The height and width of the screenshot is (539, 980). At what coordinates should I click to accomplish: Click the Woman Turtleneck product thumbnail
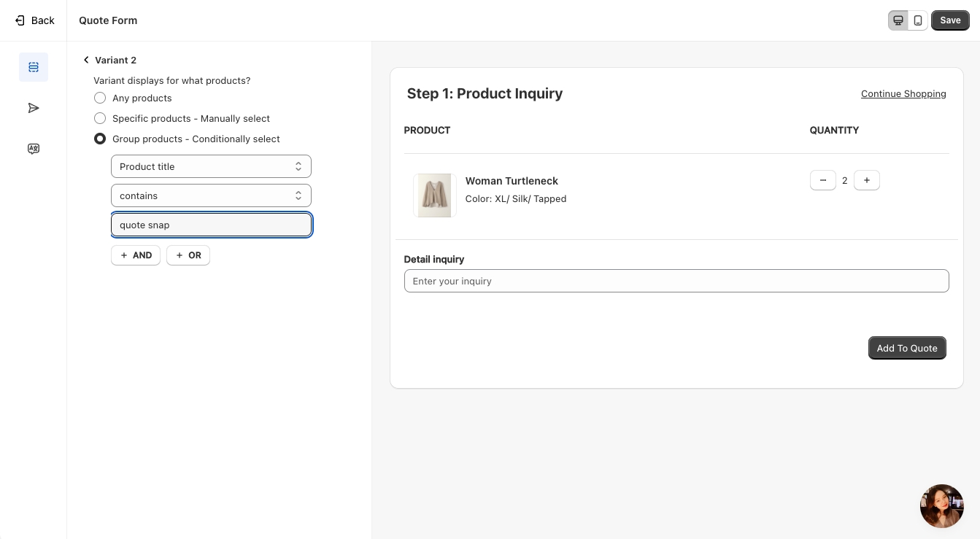(435, 195)
